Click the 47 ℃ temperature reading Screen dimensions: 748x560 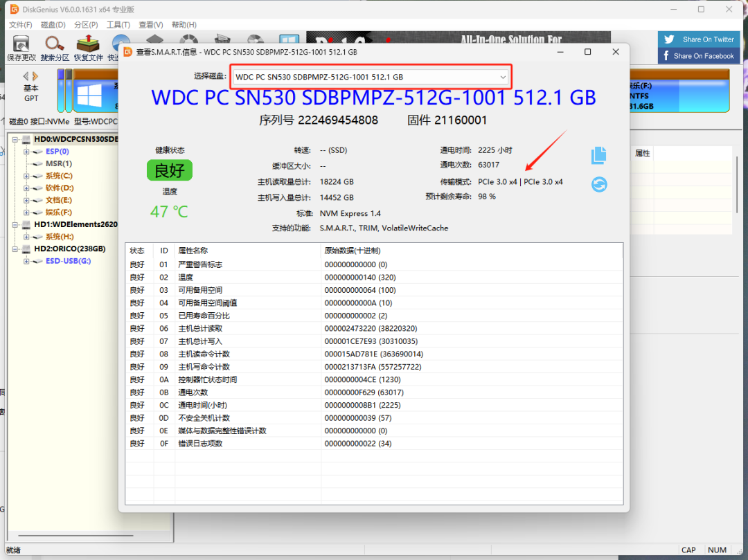point(170,212)
